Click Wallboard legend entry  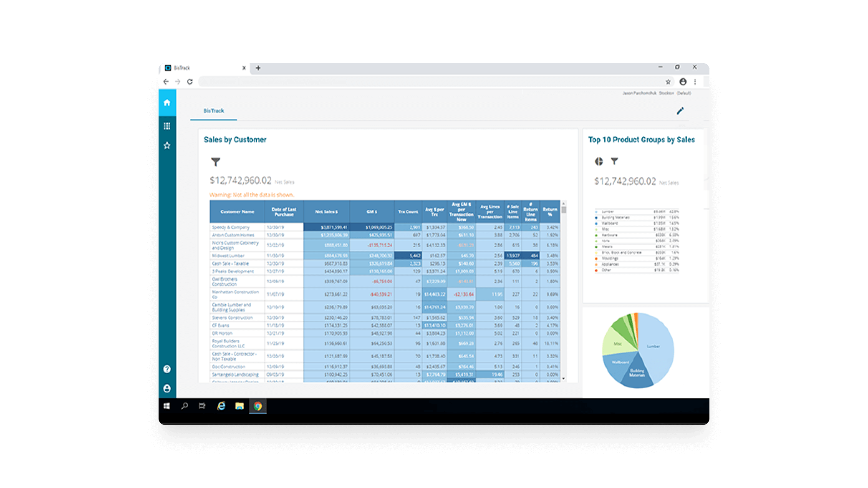(637, 224)
